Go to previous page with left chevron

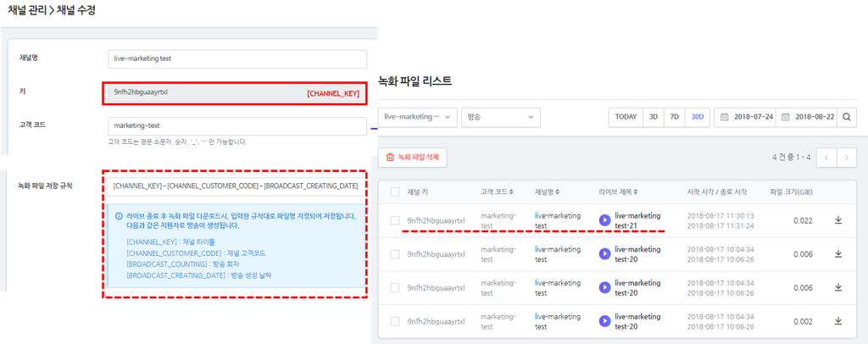826,157
